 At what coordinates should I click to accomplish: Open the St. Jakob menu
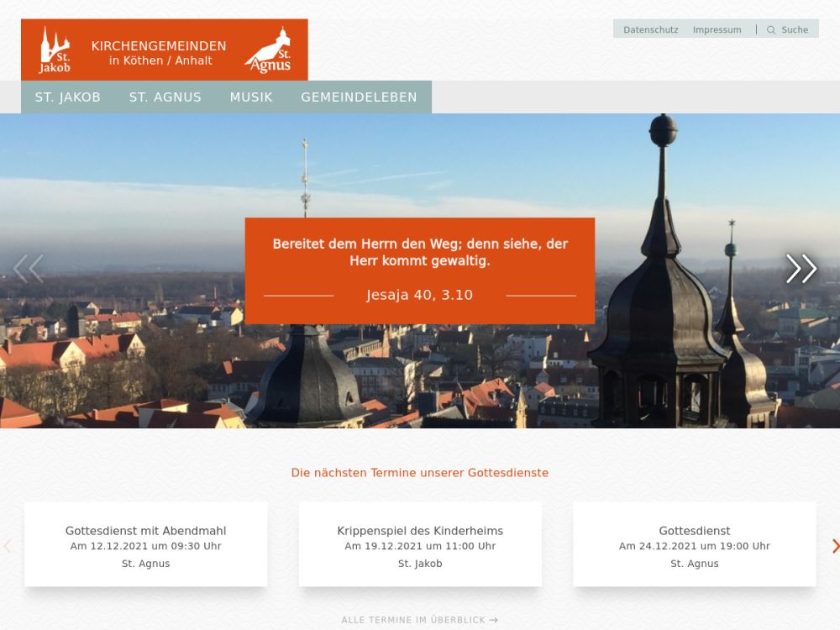68,97
